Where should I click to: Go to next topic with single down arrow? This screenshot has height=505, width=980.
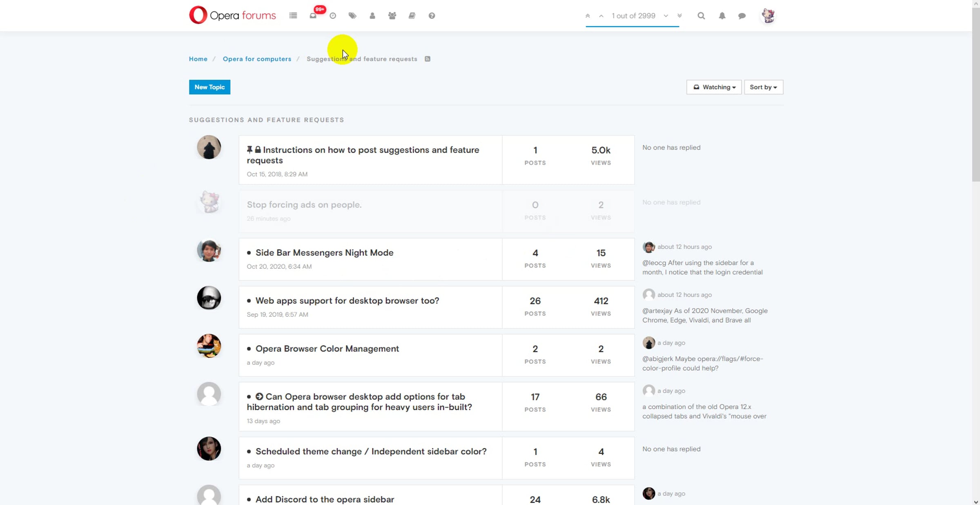tap(666, 16)
